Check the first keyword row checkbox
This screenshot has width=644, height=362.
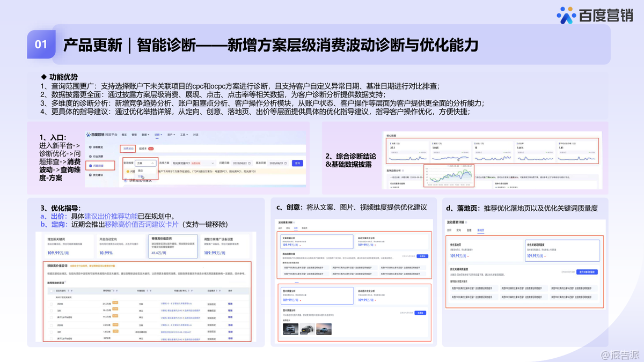coord(52,304)
